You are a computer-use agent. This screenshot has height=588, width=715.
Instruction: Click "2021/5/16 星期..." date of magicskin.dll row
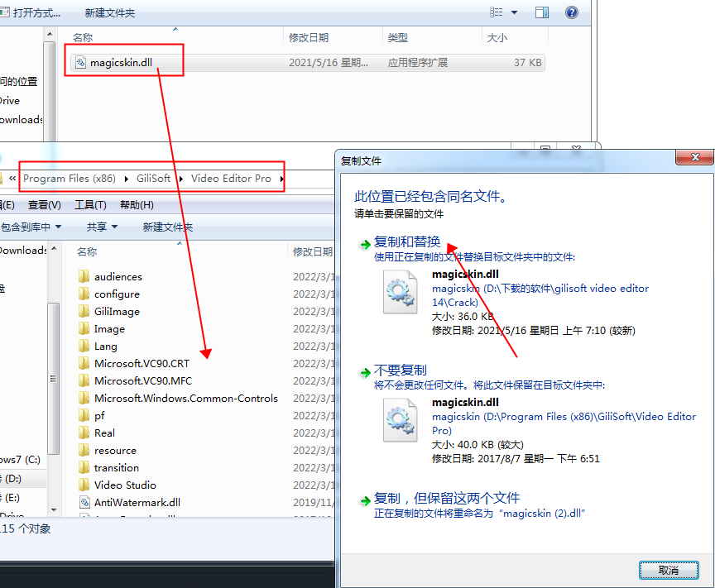coord(329,63)
